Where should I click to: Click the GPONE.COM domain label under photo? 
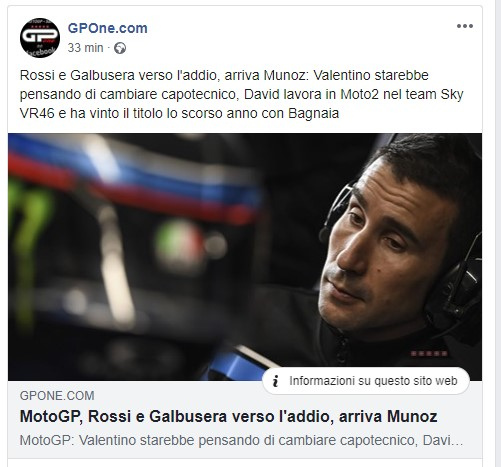pos(57,396)
